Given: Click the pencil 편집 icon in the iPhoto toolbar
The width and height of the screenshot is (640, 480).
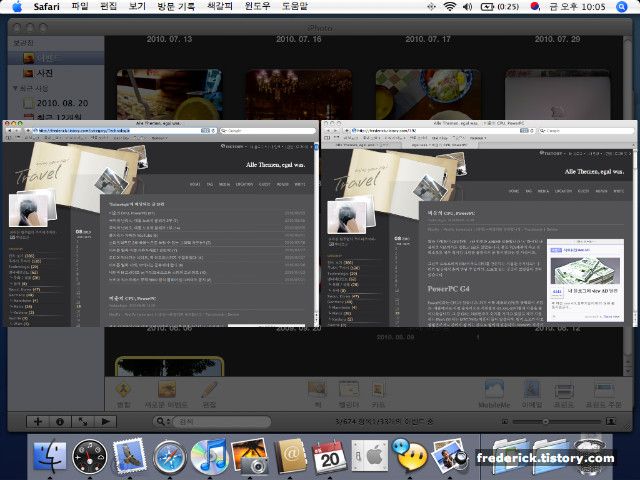Looking at the screenshot, I should [x=209, y=390].
